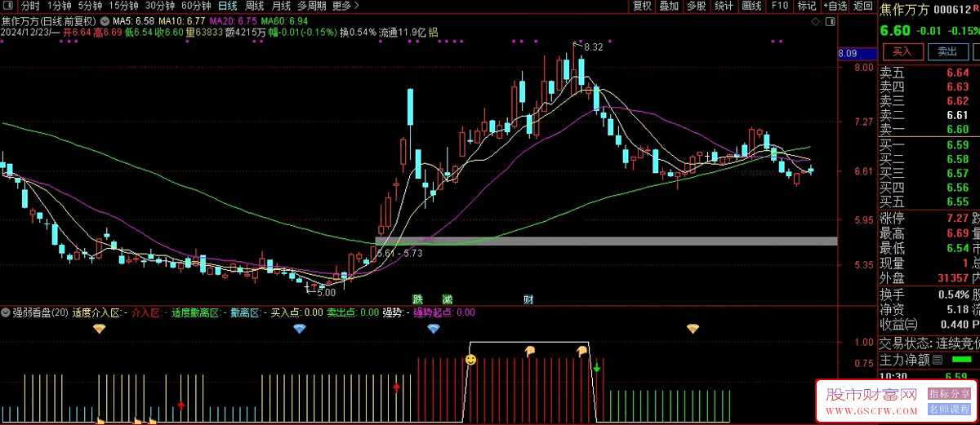The width and height of the screenshot is (980, 425).
Task: Switch to 分时 intraday chart
Action: click(x=29, y=6)
